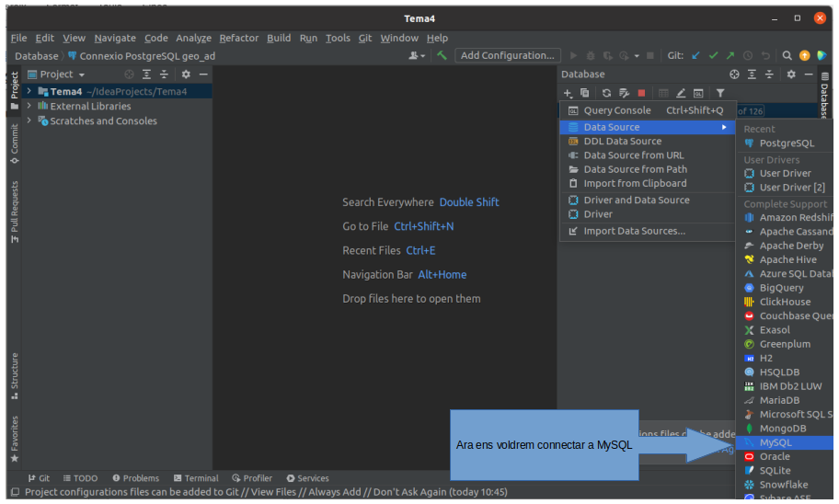Select Query Console menu entry
Image resolution: width=839 pixels, height=504 pixels.
(648, 110)
